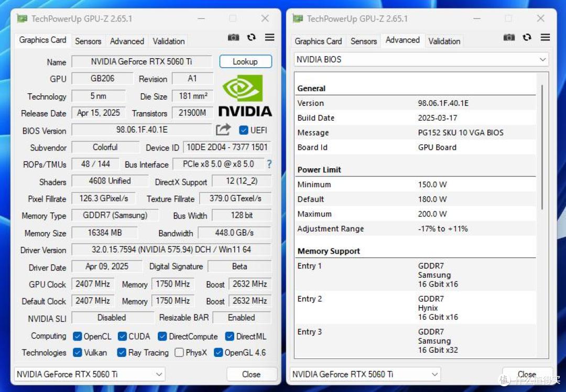Select Advanced tab in left window
This screenshot has height=392, width=566.
coord(127,41)
